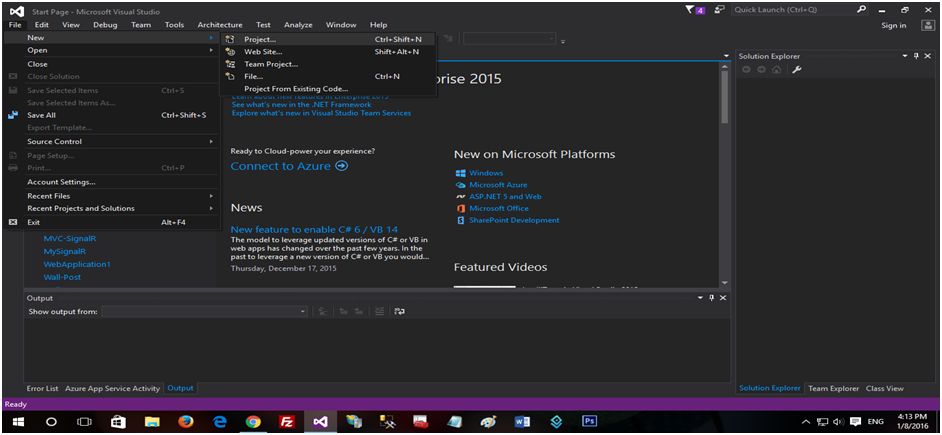Screen dimensions: 942x435
Task: Open Account Settings... from File menu
Action: pyautogui.click(x=112, y=182)
